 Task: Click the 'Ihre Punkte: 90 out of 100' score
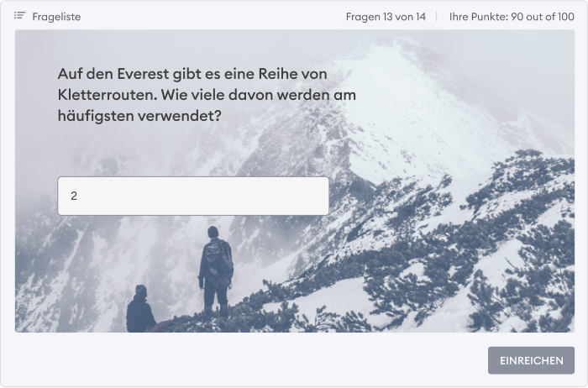512,17
